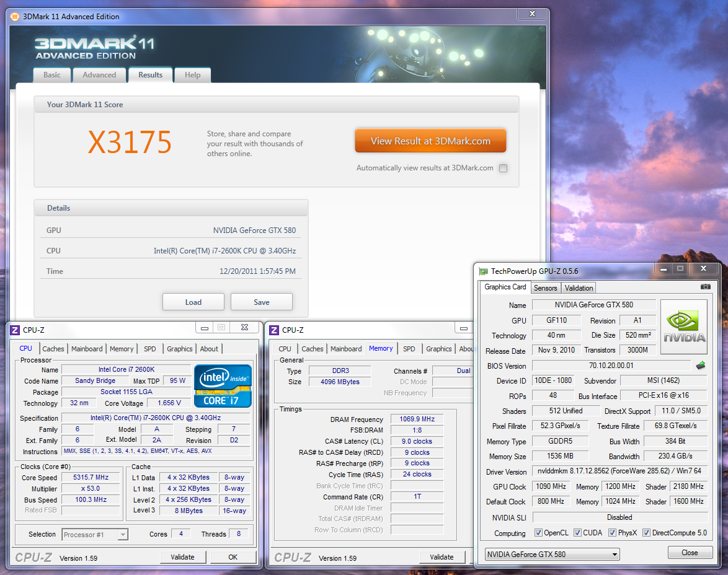Click OK in the left CPU-Z window
This screenshot has height=575, width=728.
(233, 557)
